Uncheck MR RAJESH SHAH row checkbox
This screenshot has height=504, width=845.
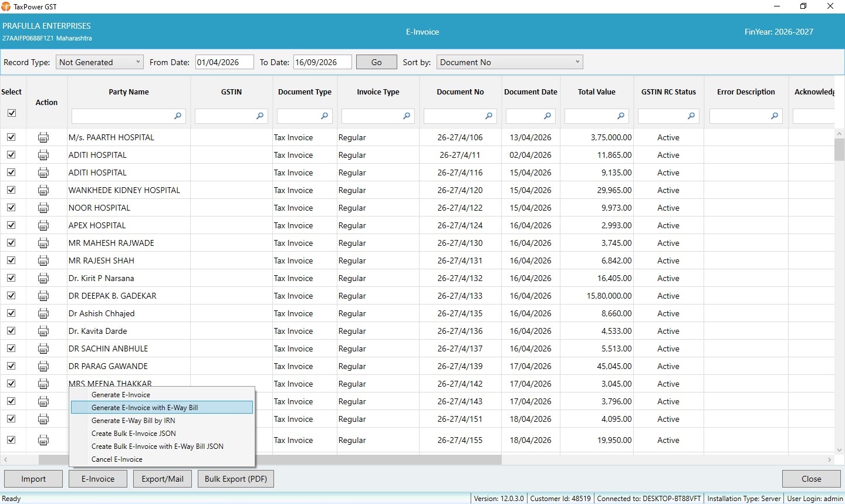pyautogui.click(x=11, y=261)
